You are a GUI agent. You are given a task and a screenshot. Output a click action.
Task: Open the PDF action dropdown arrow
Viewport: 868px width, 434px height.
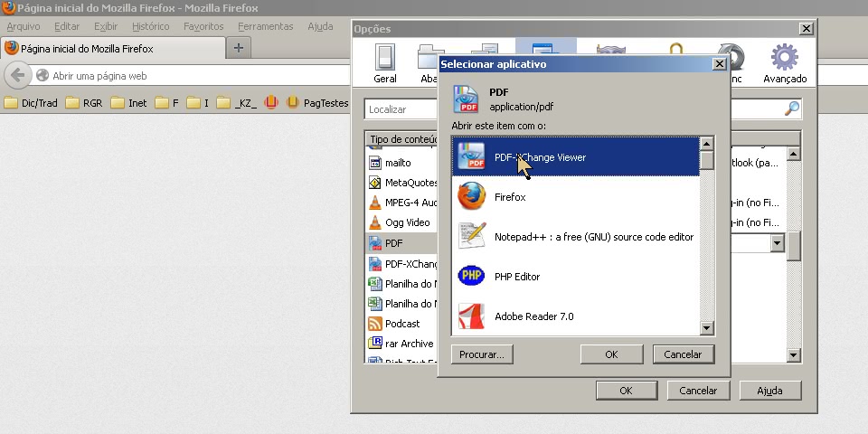[x=776, y=243]
